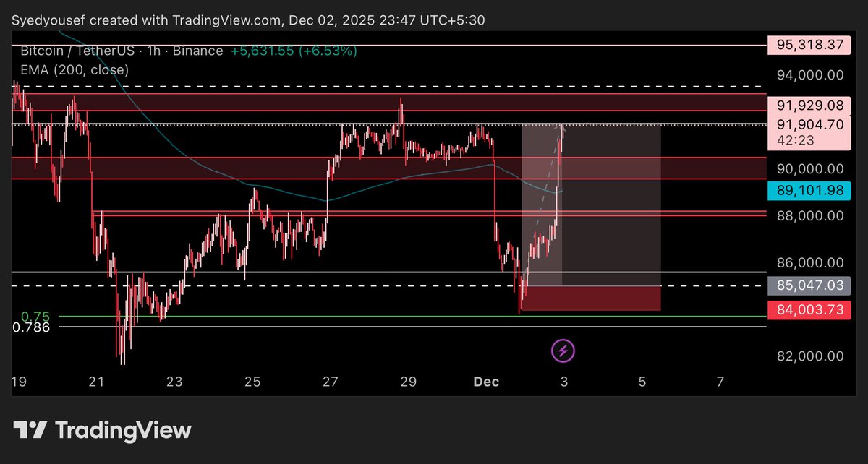This screenshot has width=868, height=464.
Task: Select the long position red stop-loss zone
Action: click(x=591, y=298)
